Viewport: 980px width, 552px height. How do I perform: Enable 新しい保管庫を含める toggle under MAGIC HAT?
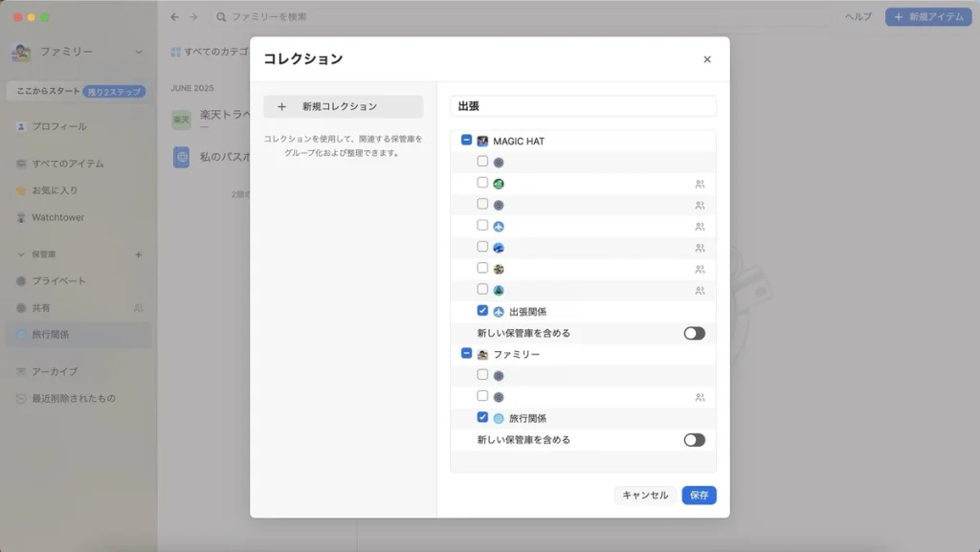tap(694, 333)
